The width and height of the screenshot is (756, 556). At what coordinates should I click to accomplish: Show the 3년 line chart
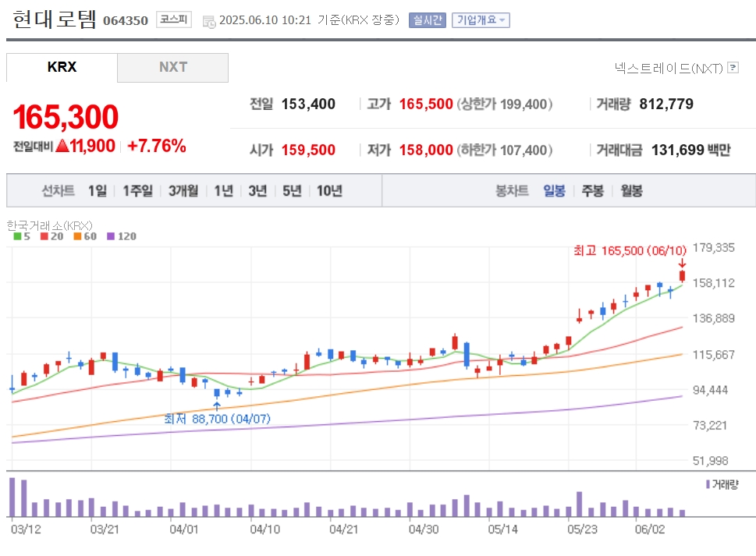(258, 191)
